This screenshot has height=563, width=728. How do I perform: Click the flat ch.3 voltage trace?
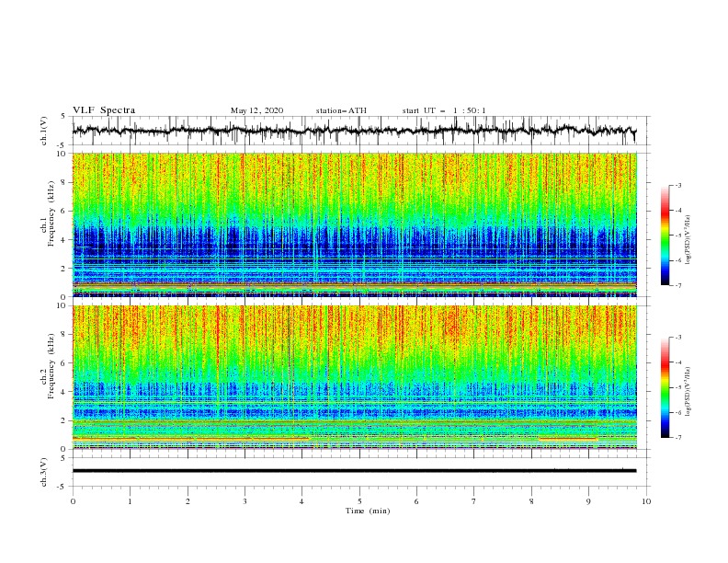[354, 471]
